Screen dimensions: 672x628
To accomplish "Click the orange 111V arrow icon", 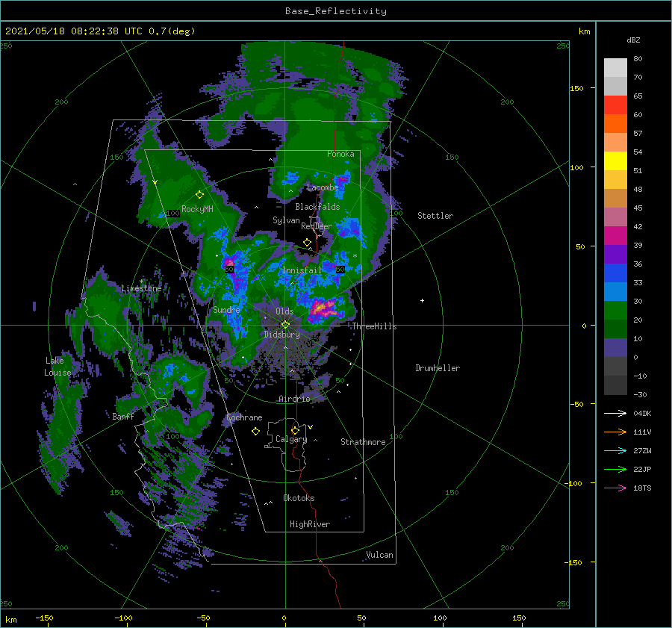I will (x=615, y=432).
